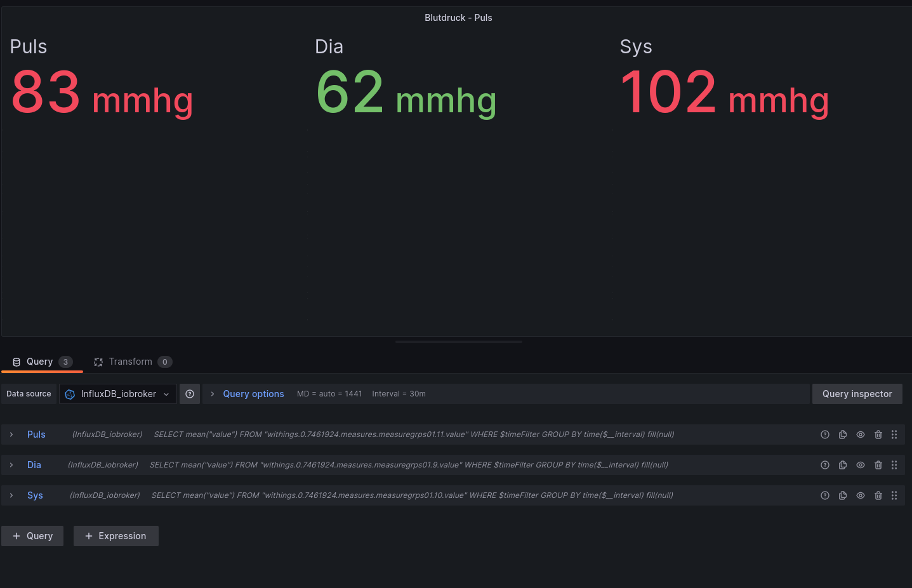
Task: Switch to the Query tab
Action: 42,362
